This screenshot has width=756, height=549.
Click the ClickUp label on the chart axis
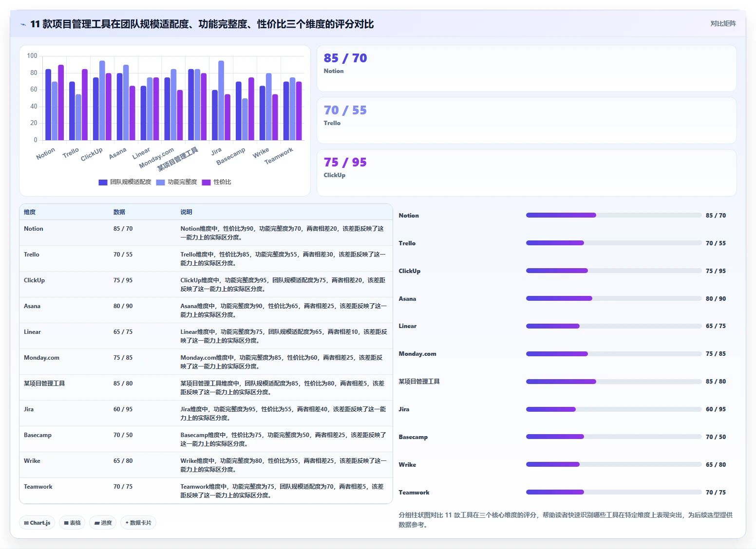click(92, 154)
